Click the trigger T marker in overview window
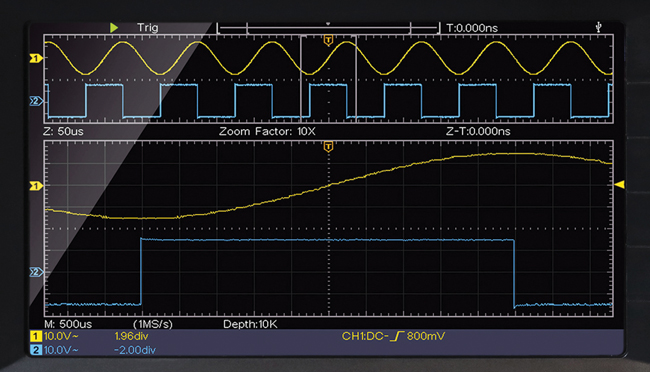 point(328,40)
